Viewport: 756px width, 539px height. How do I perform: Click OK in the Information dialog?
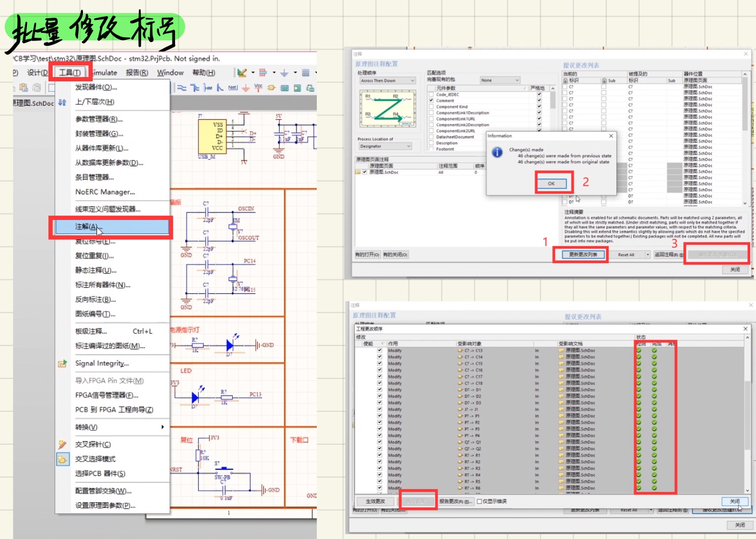point(551,183)
